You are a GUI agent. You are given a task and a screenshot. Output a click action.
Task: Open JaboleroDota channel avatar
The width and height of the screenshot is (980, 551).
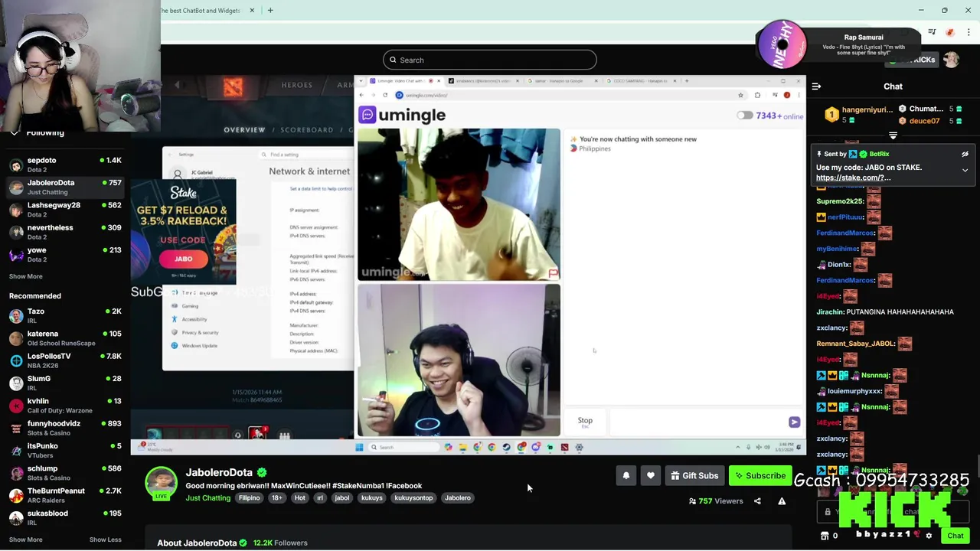click(x=161, y=482)
